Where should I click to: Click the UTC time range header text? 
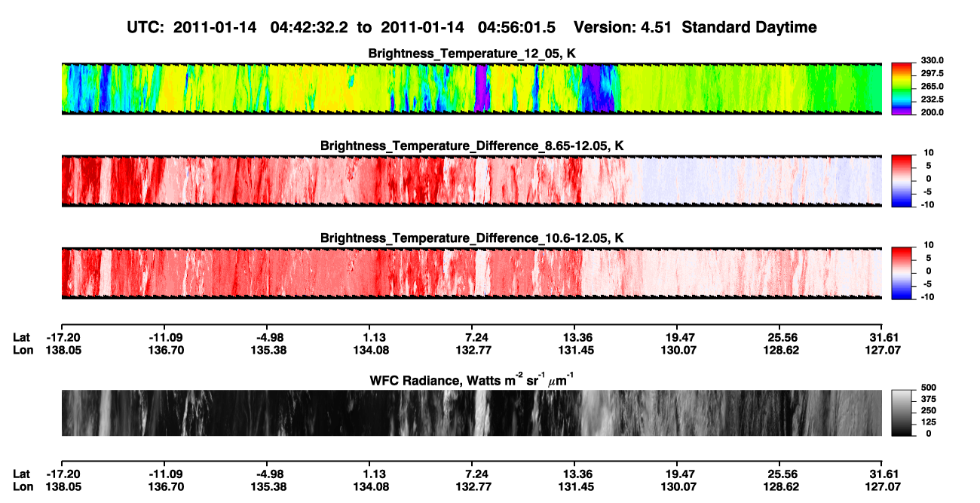tap(343, 27)
